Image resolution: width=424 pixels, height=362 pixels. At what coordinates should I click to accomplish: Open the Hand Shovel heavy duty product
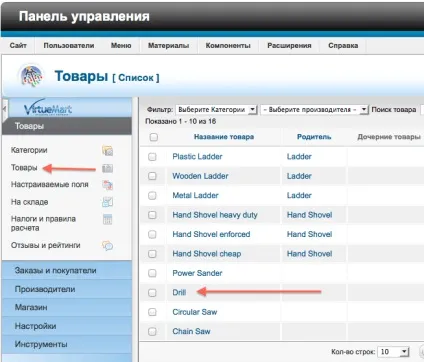click(x=215, y=215)
